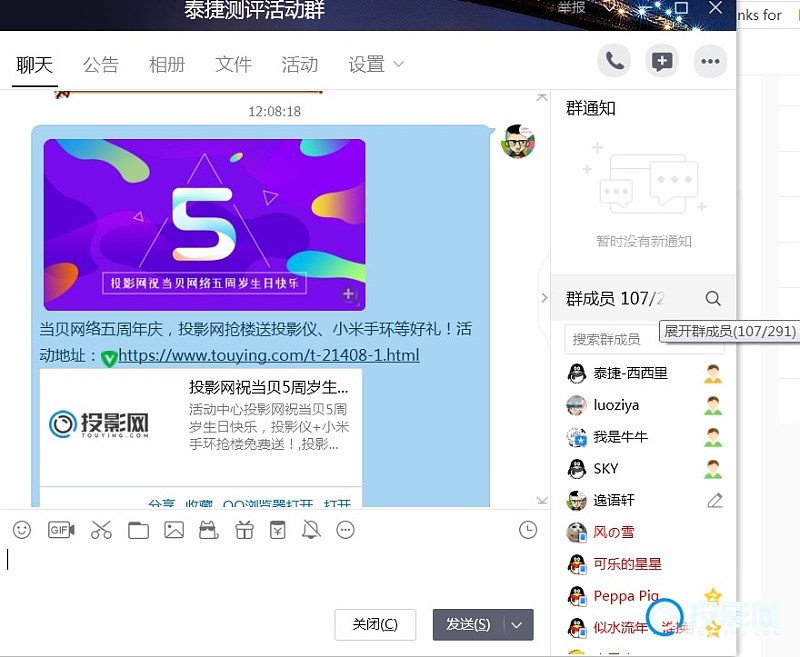Screen dimensions: 800x657
Task: Open the 文件 tab
Action: click(x=233, y=65)
